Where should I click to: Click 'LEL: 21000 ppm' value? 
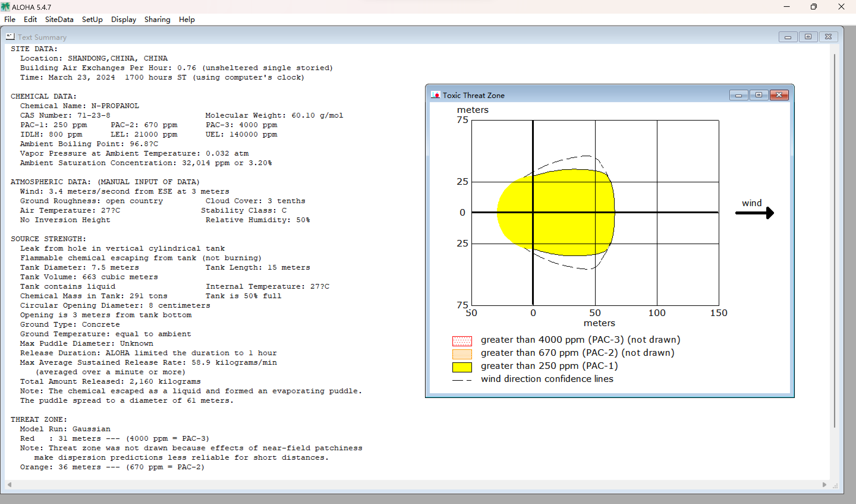[x=144, y=135]
